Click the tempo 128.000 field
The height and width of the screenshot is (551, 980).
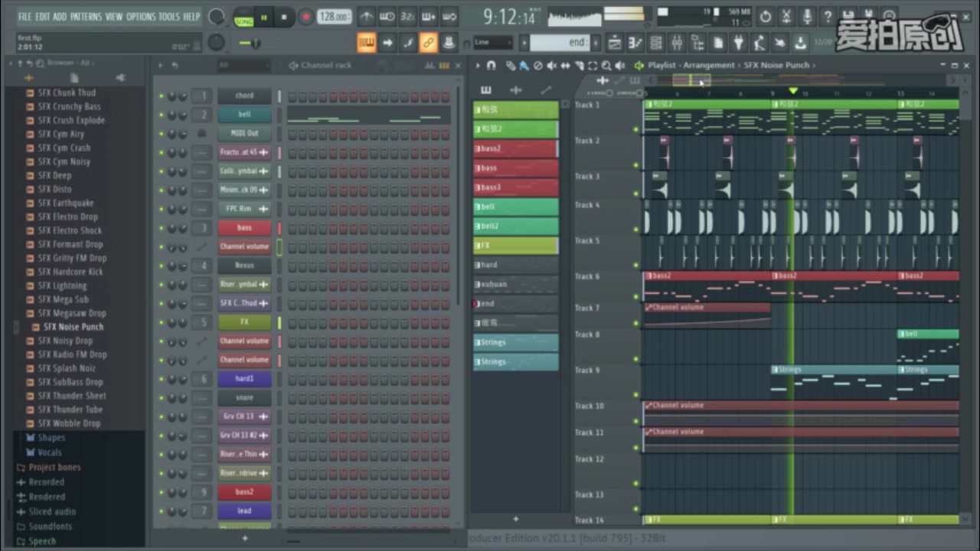pos(335,17)
